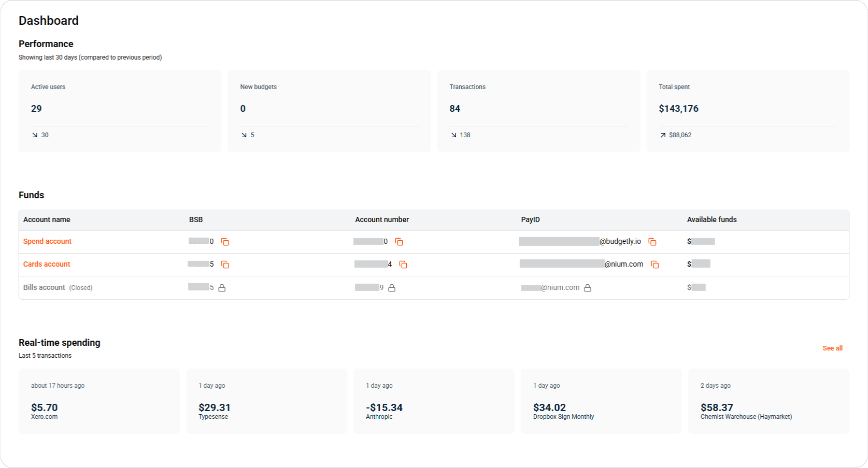The height and width of the screenshot is (468, 868).
Task: Copy the Spend account PayID
Action: click(x=652, y=241)
